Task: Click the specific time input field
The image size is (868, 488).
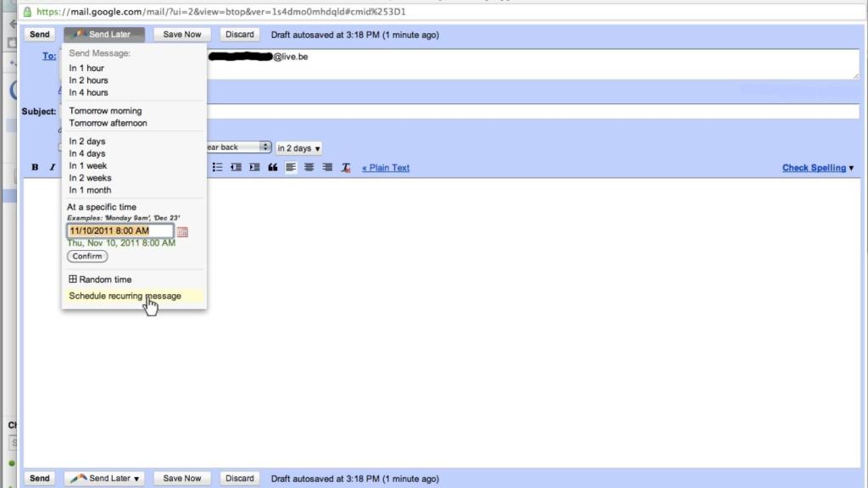Action: pyautogui.click(x=120, y=230)
